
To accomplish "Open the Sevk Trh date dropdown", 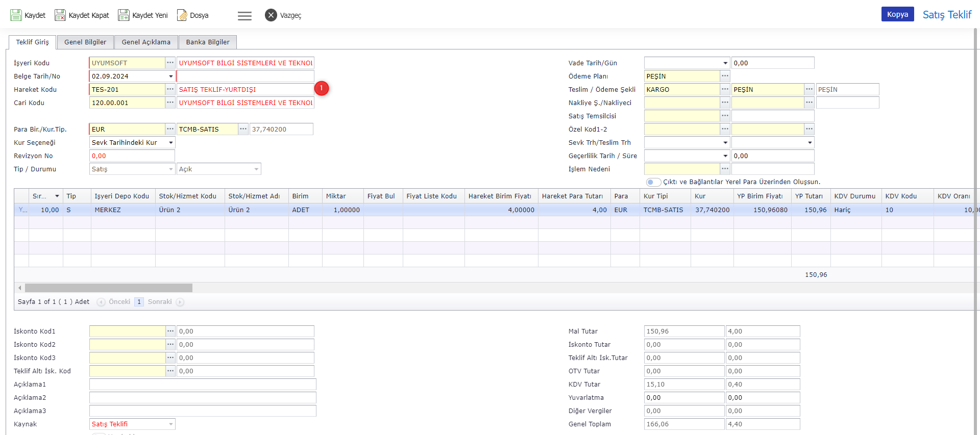I will click(x=725, y=143).
